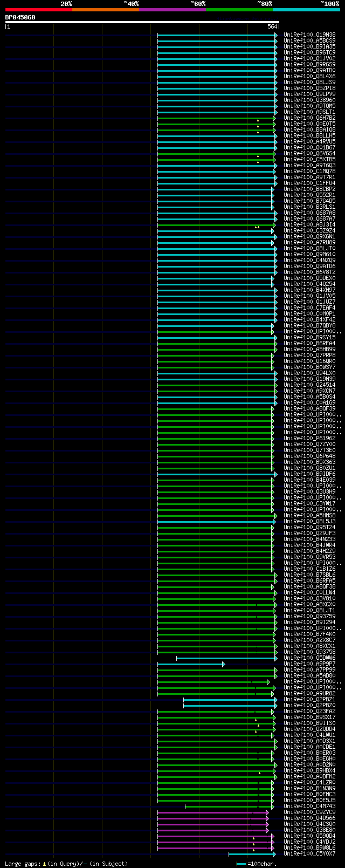Open hit UniRef100_Q9LPV9
Viewport: 345px width, 868px height.
[309, 94]
